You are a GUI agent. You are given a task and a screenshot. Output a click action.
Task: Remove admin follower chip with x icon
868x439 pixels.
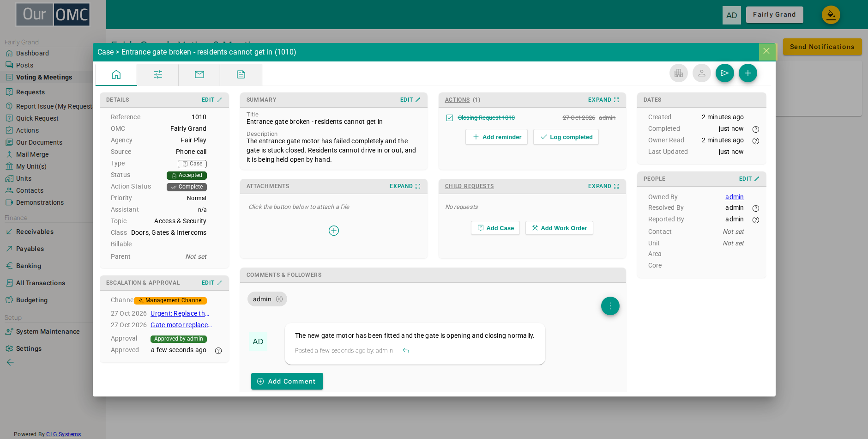[279, 299]
